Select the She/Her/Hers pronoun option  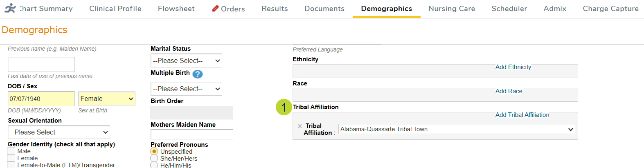[x=154, y=159]
